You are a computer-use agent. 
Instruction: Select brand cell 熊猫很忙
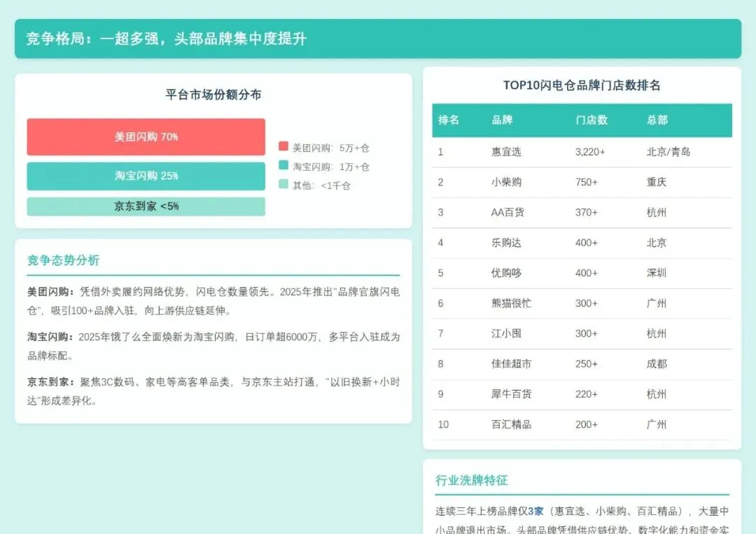coord(511,304)
